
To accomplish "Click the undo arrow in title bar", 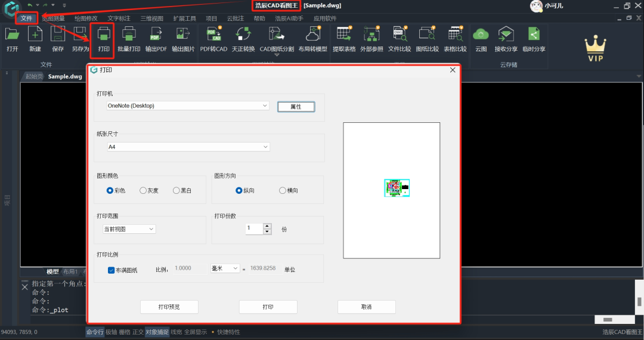I will click(x=30, y=5).
